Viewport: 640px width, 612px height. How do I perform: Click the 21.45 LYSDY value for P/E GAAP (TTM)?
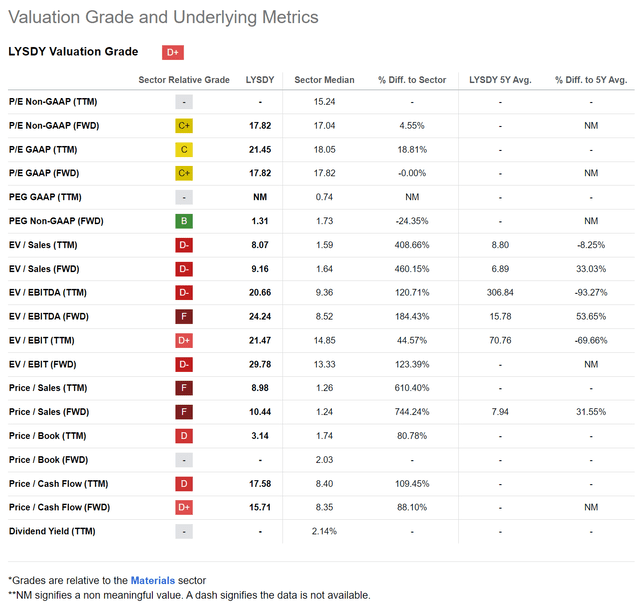[260, 149]
